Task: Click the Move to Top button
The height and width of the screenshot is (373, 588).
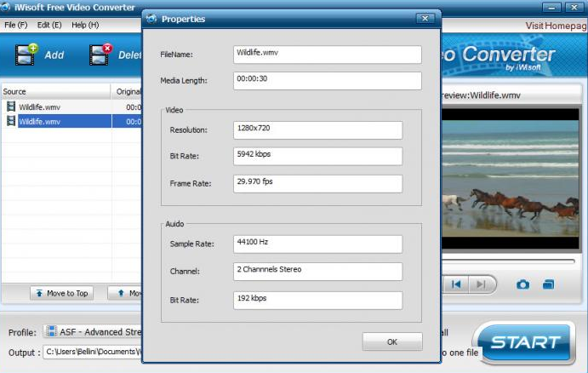Action: 62,293
